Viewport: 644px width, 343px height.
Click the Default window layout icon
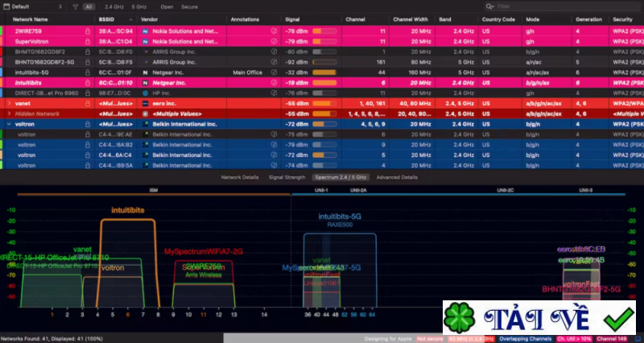pos(6,6)
